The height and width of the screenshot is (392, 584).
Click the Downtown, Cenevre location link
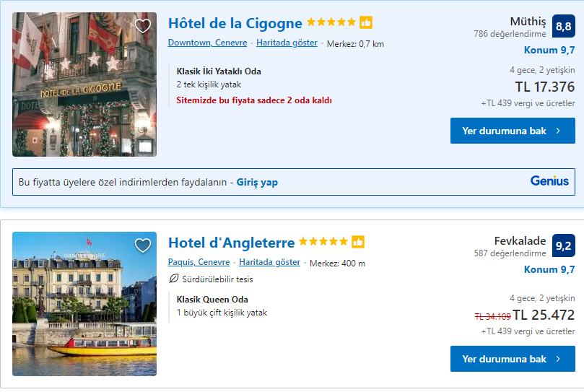pyautogui.click(x=209, y=43)
